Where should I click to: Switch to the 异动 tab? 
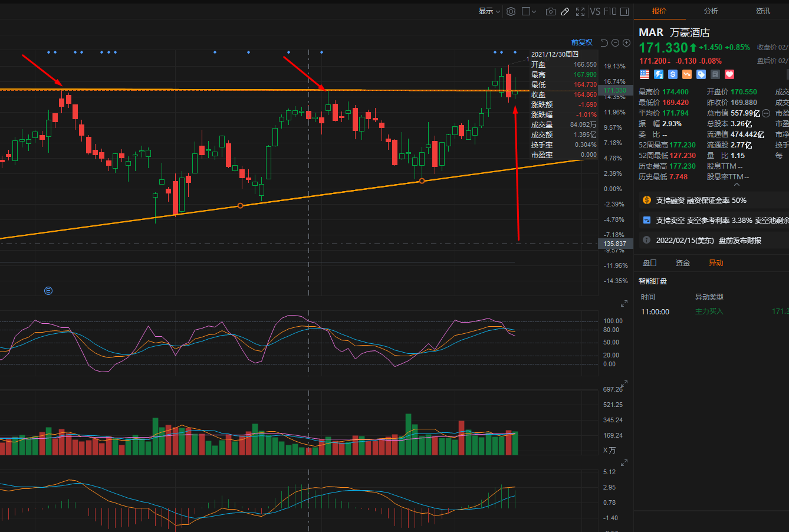click(716, 263)
